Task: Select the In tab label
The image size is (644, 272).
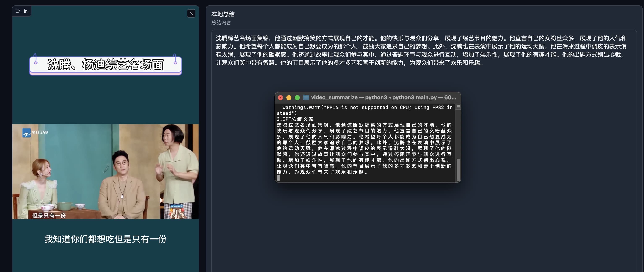Action: pyautogui.click(x=26, y=11)
